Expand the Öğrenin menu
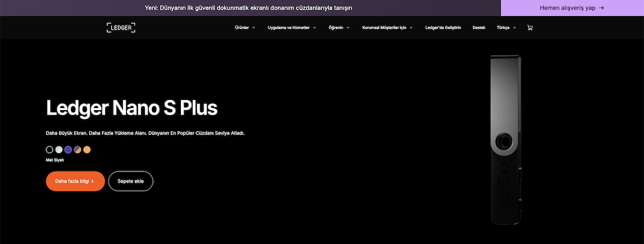This screenshot has height=244, width=644. click(339, 27)
